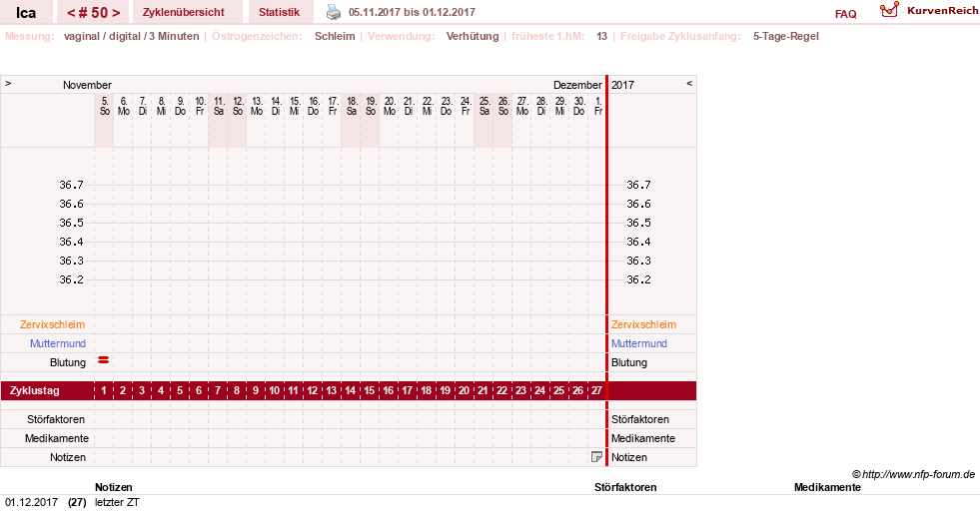Viewport: 980px width, 526px height.
Task: Click the 'Dezember' month label
Action: (577, 85)
